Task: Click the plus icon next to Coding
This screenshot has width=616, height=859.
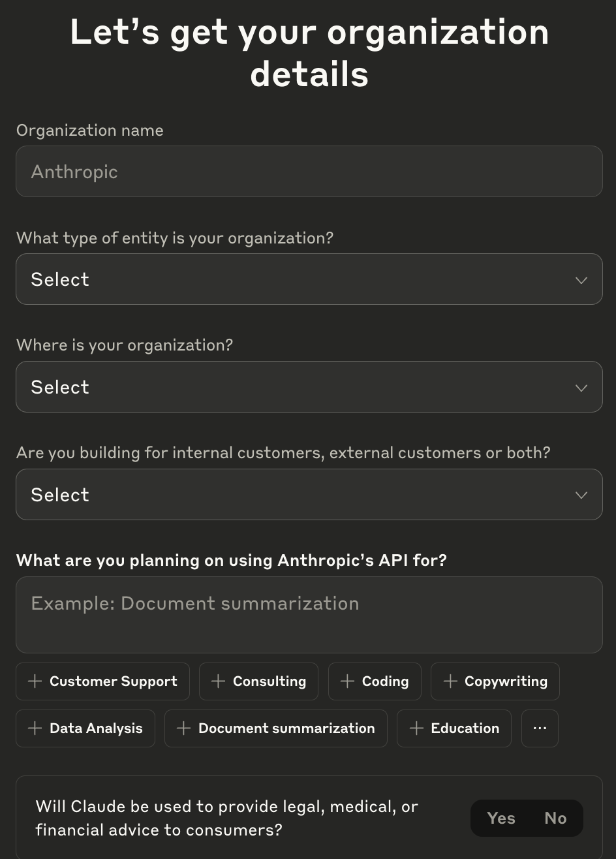Action: point(347,681)
